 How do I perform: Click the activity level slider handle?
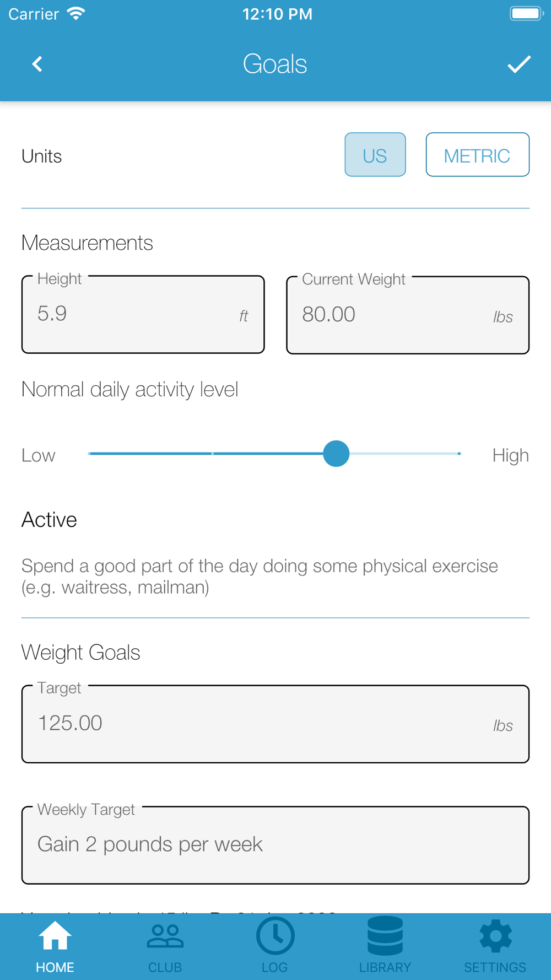[336, 454]
